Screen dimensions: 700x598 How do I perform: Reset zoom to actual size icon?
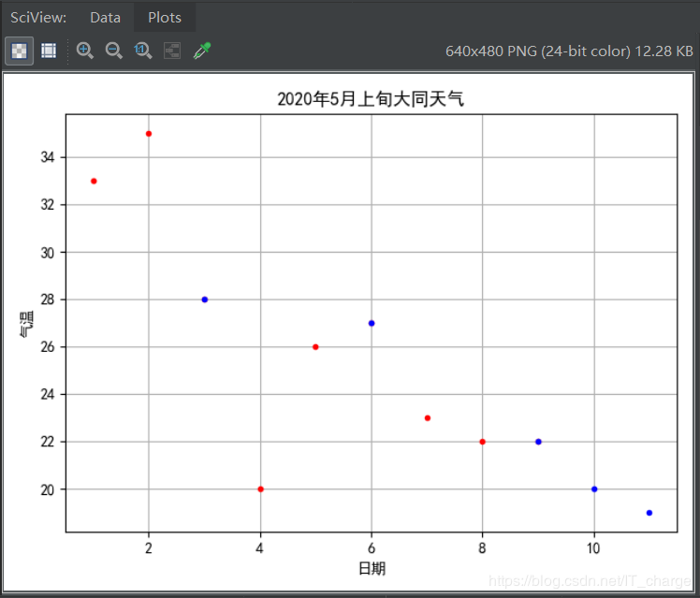143,51
